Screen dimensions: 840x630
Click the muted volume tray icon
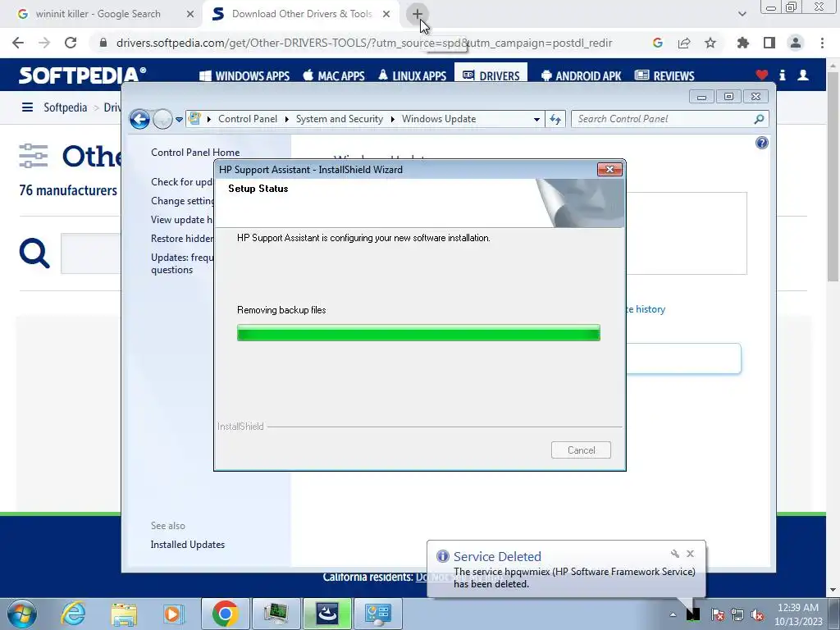click(757, 614)
